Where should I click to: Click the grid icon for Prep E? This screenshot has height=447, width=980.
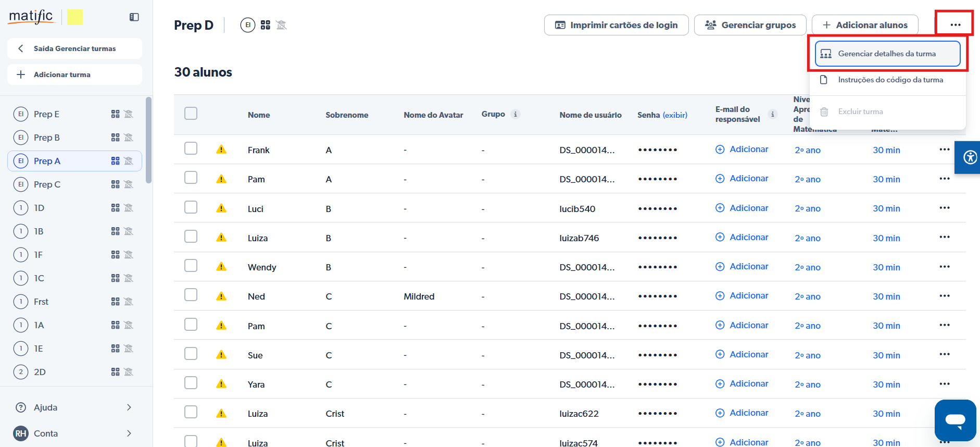pyautogui.click(x=116, y=114)
